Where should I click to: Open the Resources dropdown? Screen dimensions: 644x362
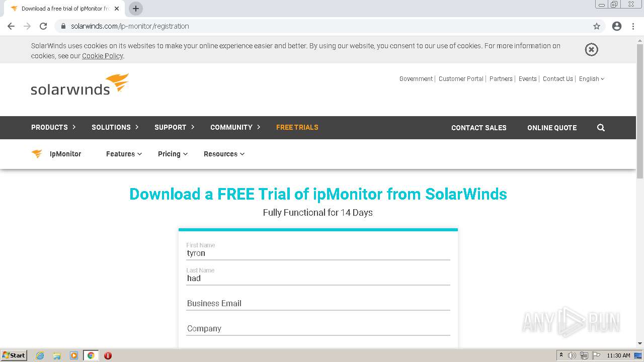click(224, 154)
